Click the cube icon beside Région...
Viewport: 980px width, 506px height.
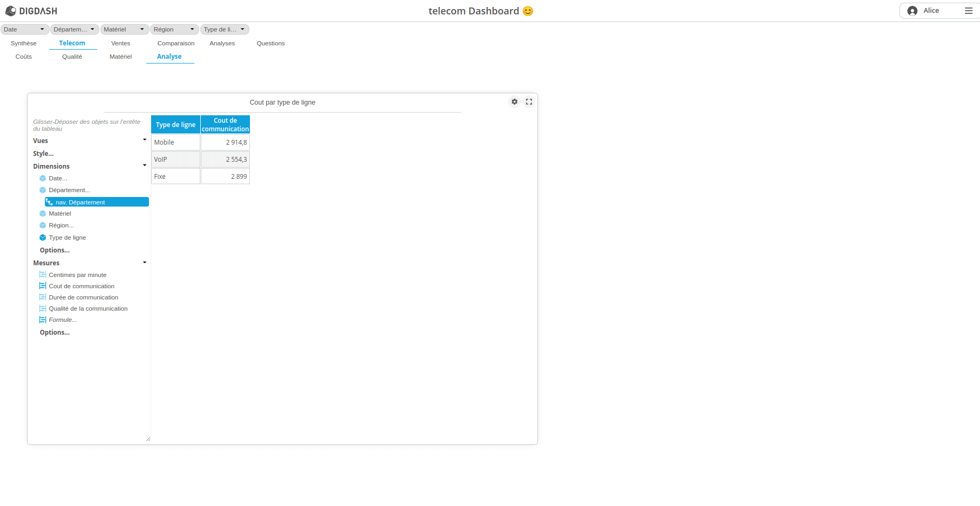(43, 225)
